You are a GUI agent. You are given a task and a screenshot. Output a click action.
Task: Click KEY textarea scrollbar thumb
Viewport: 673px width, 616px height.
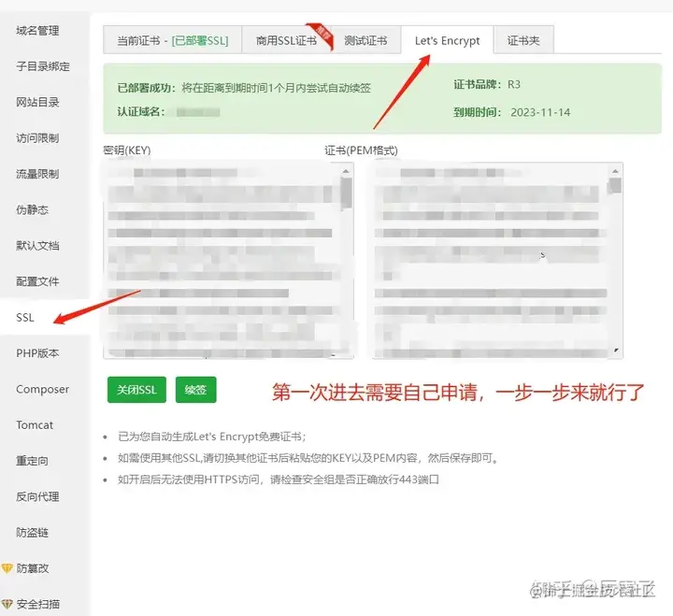click(x=347, y=193)
